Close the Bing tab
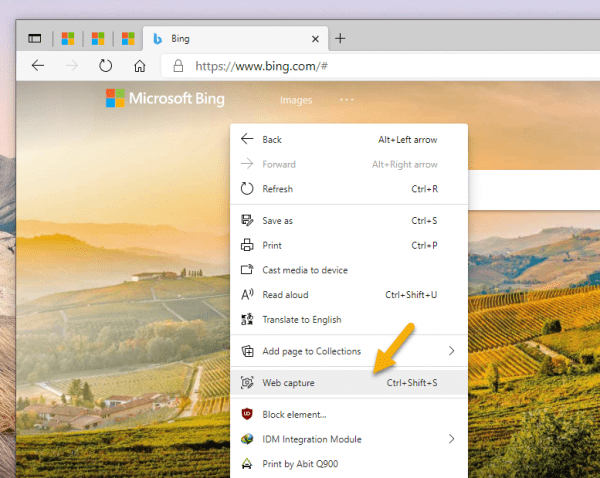The image size is (600, 478). coord(315,39)
